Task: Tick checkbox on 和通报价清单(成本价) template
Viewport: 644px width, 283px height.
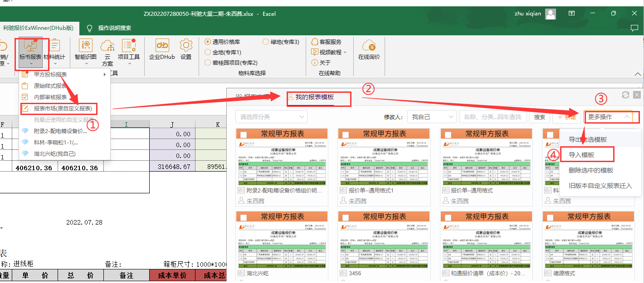Action: click(x=448, y=217)
